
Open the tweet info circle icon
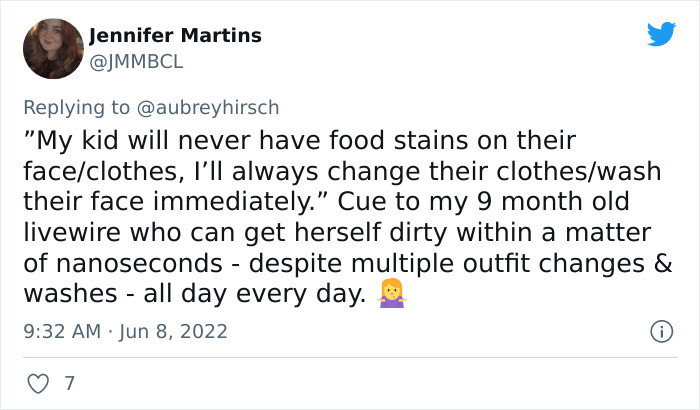(660, 330)
